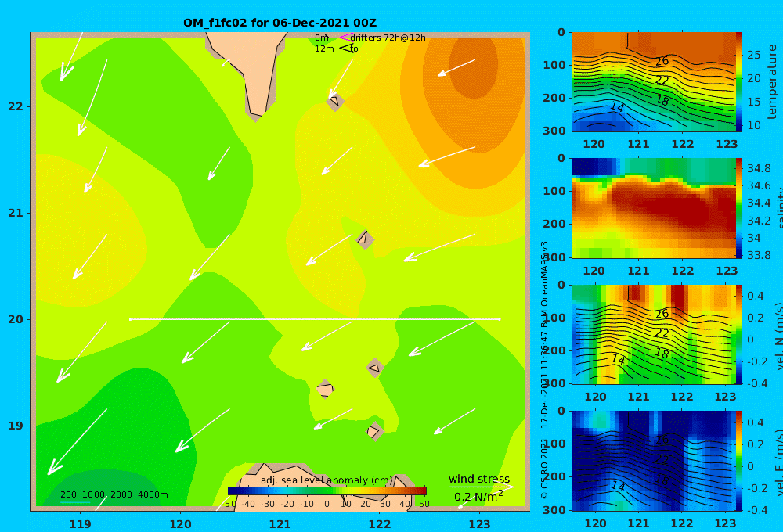Click the salinity panel colorbar
The image size is (783, 532).
click(x=738, y=207)
